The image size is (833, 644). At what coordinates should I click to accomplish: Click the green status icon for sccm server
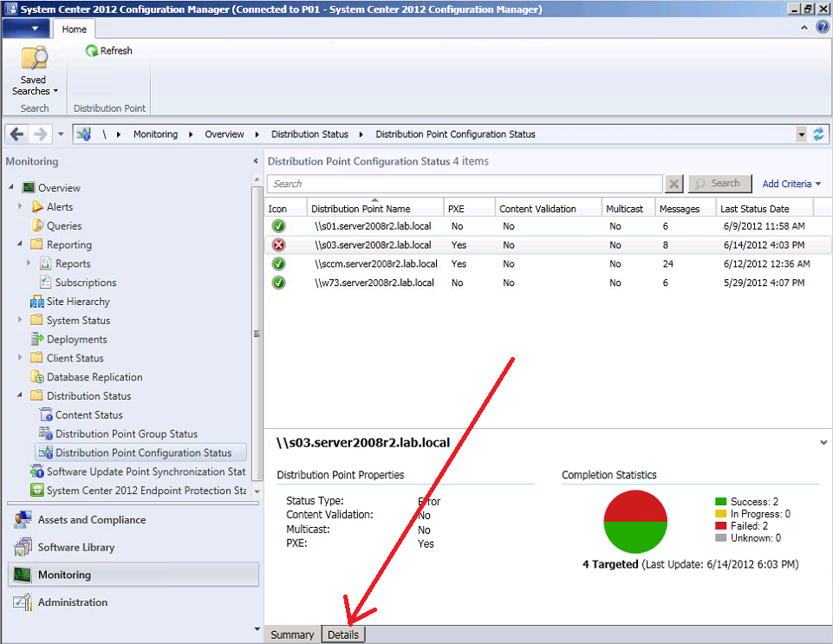click(x=278, y=263)
